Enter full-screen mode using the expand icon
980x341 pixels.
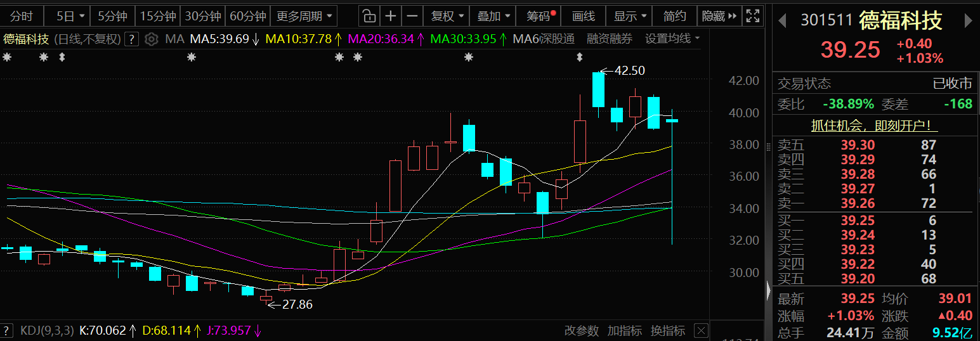[x=752, y=16]
